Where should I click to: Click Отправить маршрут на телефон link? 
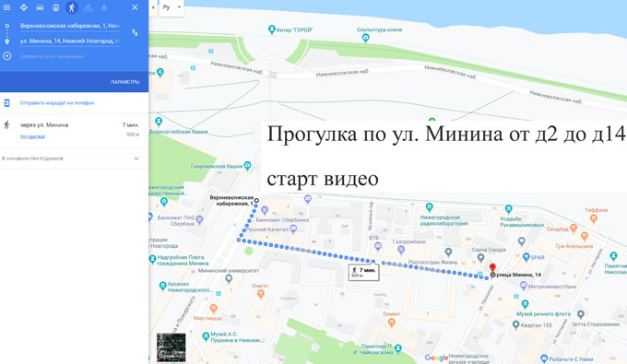click(x=57, y=103)
